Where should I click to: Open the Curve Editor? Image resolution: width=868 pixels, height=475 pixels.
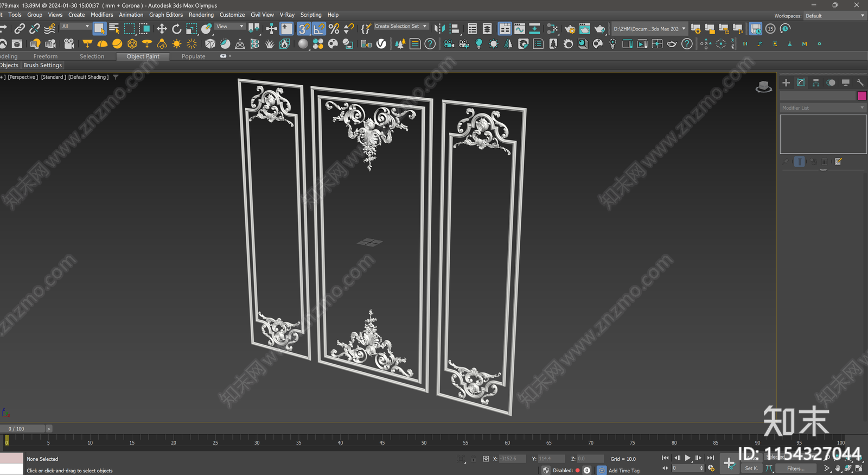(x=520, y=28)
